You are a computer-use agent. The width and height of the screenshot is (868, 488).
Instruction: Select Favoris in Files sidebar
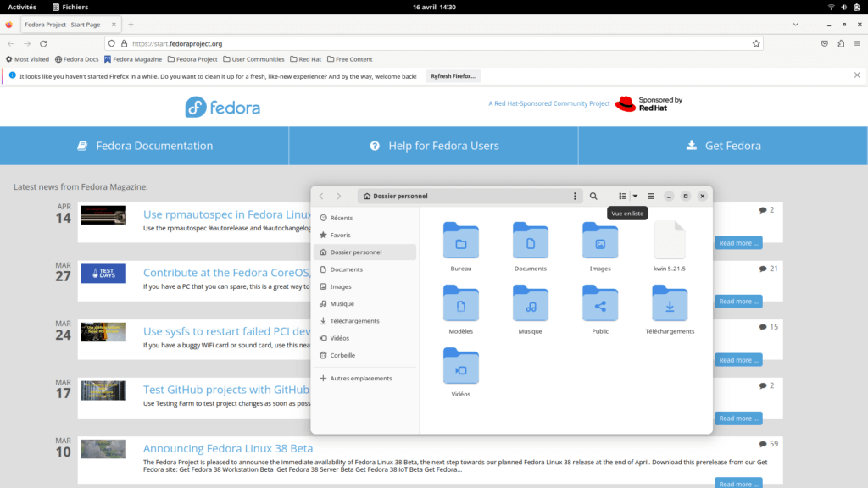coord(364,235)
